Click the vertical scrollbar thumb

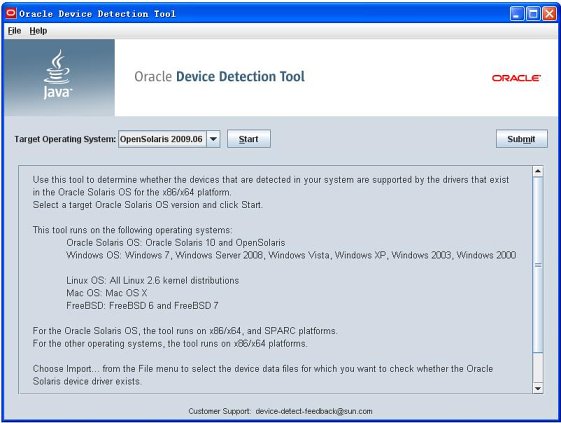point(538,265)
